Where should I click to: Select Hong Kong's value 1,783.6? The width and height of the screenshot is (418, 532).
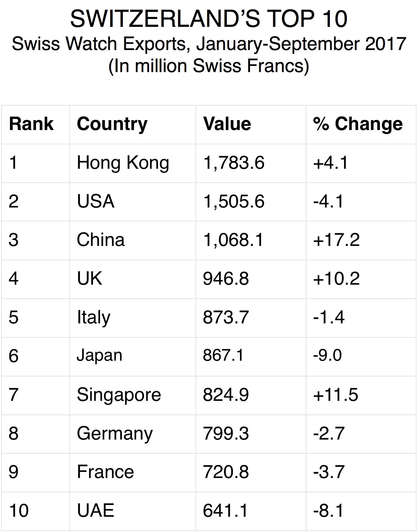click(x=234, y=163)
